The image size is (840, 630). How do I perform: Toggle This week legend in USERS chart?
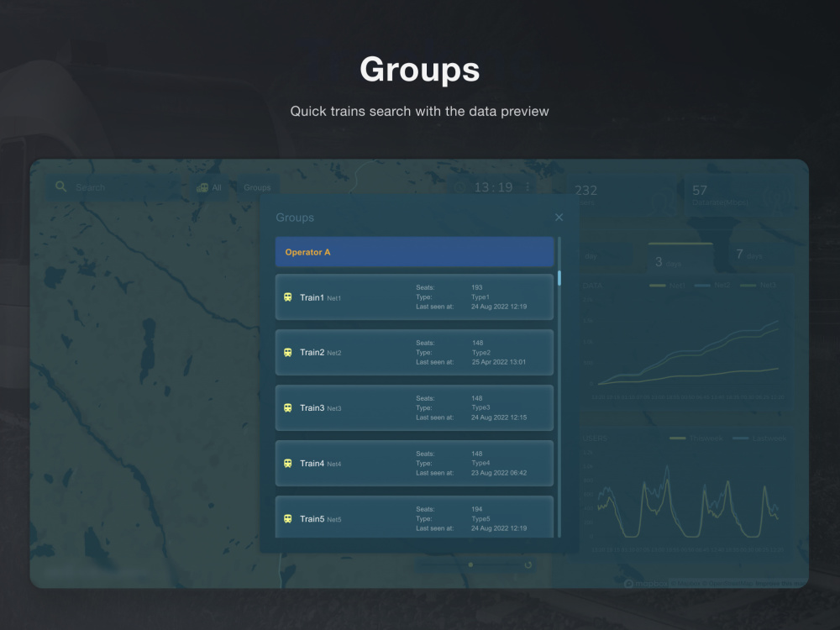[696, 438]
